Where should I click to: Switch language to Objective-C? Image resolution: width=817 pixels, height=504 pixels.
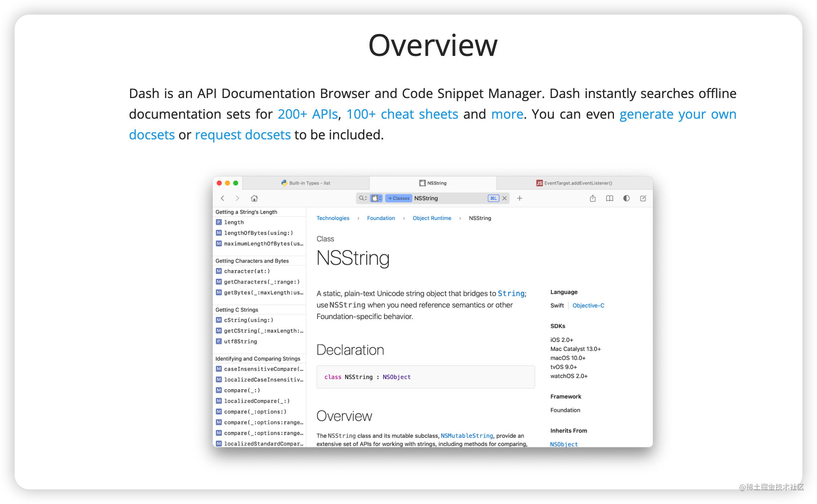tap(588, 305)
